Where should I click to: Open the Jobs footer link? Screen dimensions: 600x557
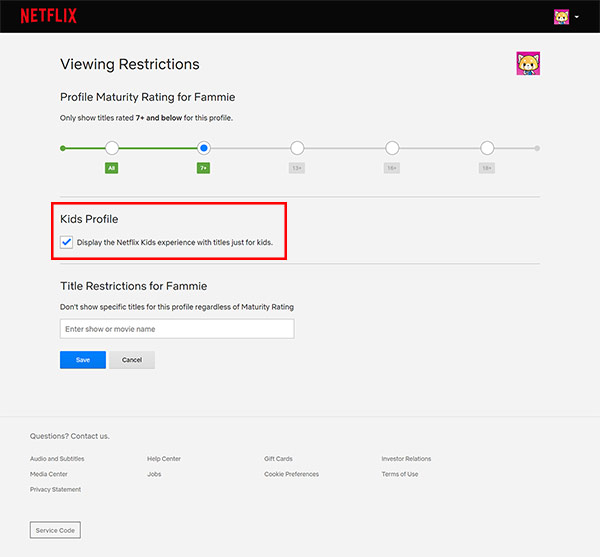point(154,474)
